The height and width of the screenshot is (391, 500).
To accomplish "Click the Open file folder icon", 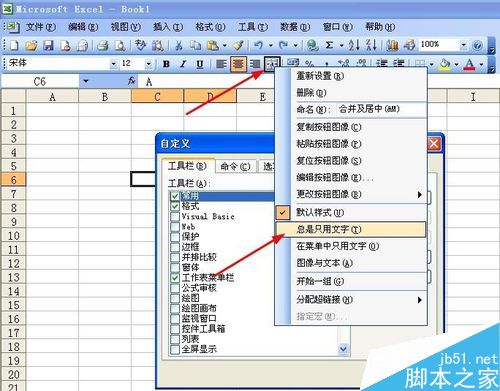I will [31, 45].
